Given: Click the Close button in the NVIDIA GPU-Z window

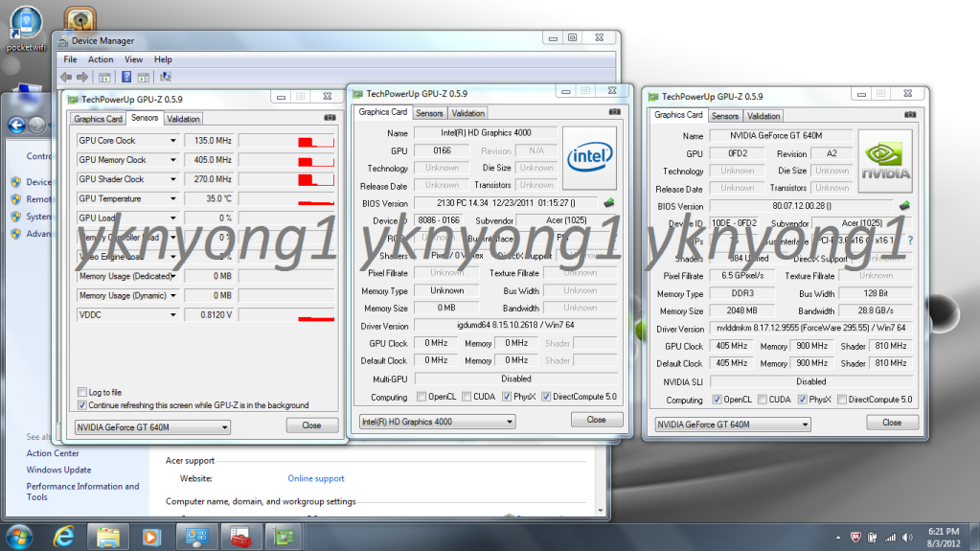Looking at the screenshot, I should 892,423.
